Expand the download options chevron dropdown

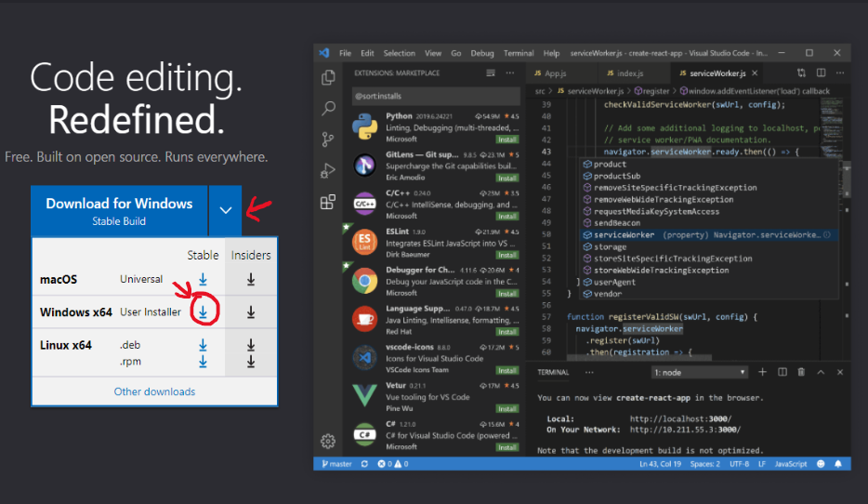225,211
